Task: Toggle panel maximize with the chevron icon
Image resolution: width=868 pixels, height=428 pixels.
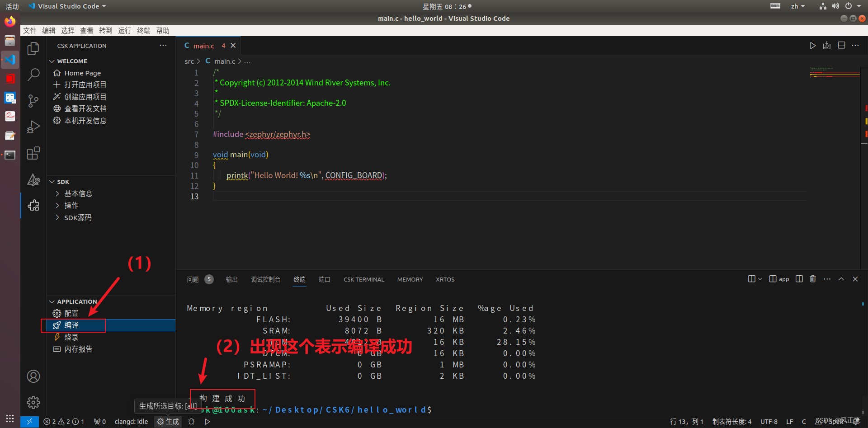Action: point(841,279)
